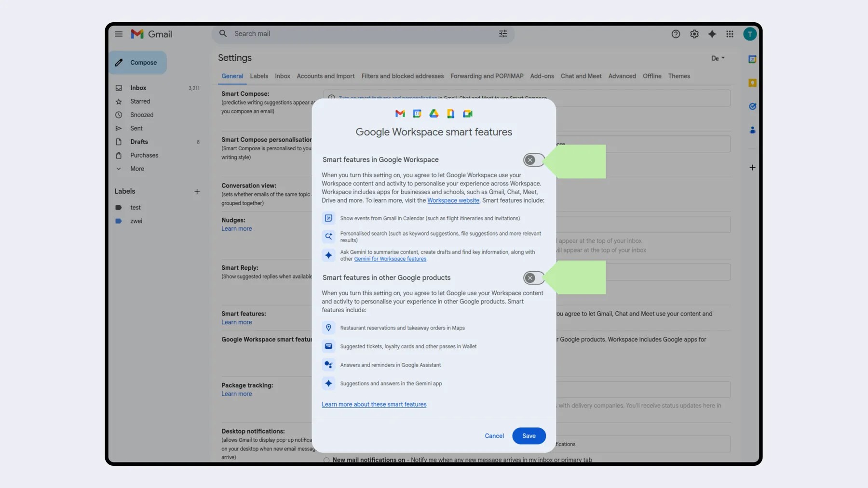Open the Gemini sparkle icon in header

click(712, 34)
